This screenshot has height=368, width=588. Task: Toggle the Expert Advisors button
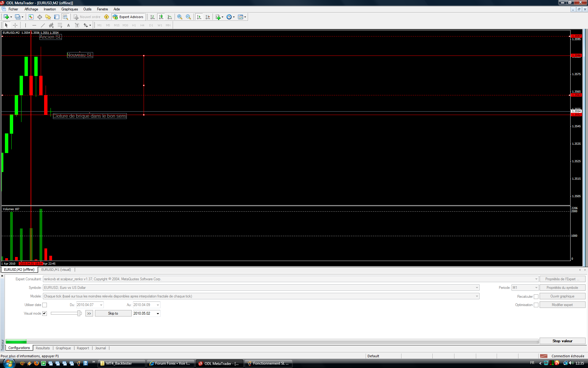click(x=128, y=17)
